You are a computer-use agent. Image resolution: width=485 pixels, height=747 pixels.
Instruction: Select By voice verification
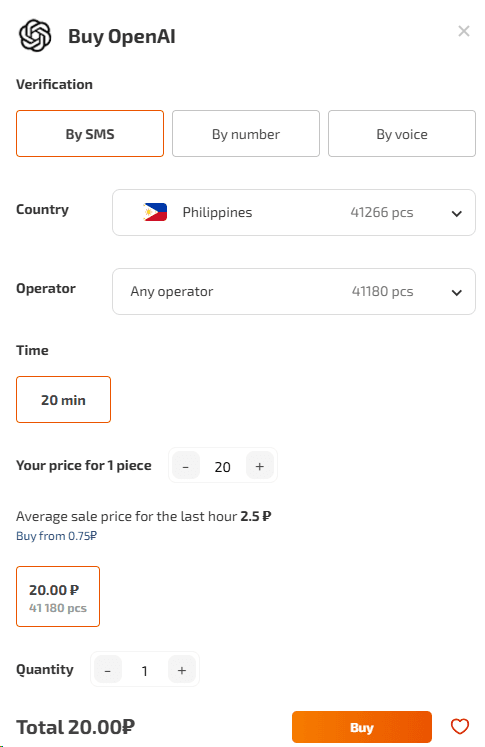pyautogui.click(x=402, y=133)
